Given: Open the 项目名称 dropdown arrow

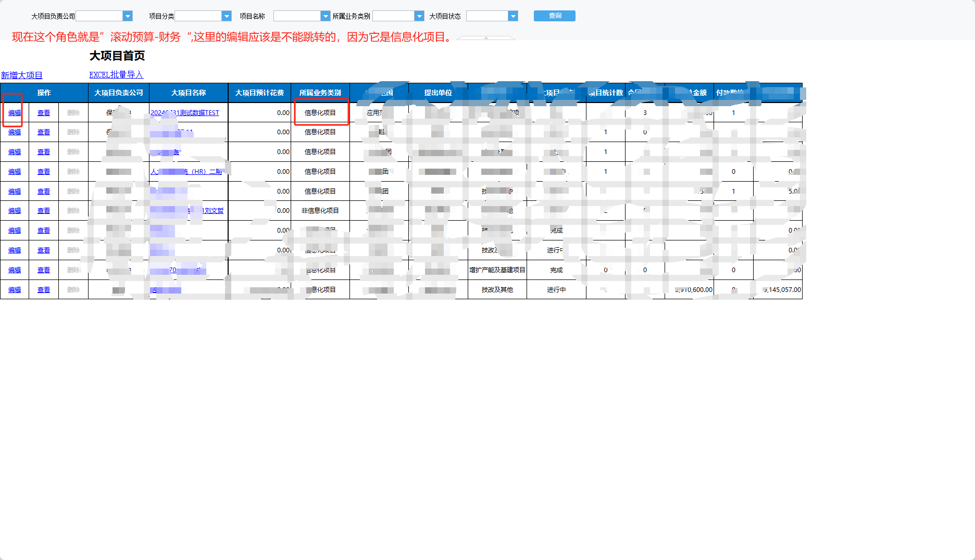Looking at the screenshot, I should point(326,16).
